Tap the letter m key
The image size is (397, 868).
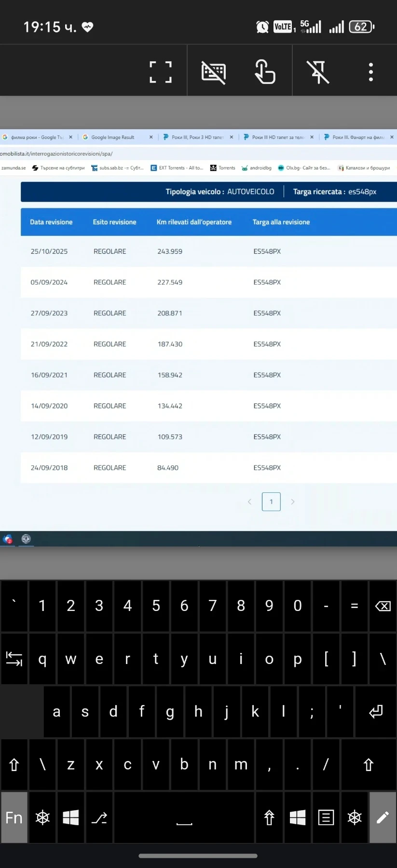(241, 765)
